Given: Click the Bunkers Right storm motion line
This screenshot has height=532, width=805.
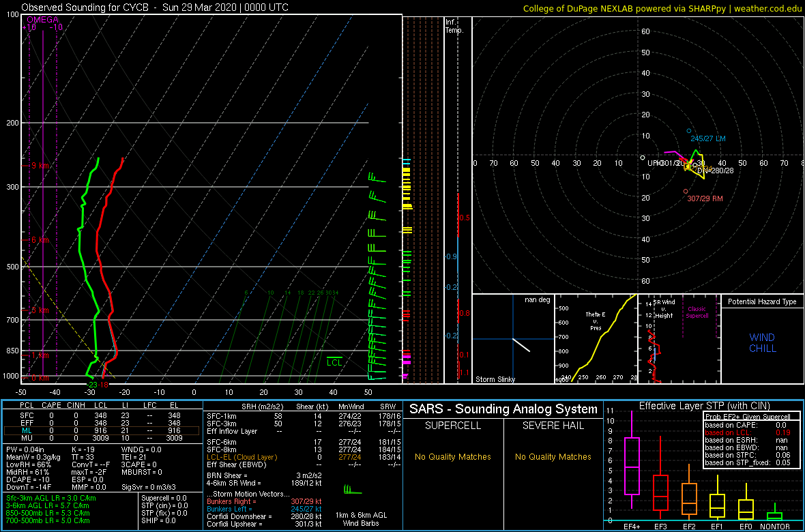Looking at the screenshot, I should coord(264,501).
